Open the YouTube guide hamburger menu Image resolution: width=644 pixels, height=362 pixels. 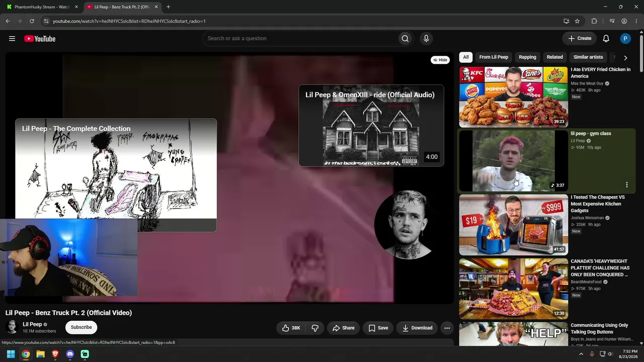(x=12, y=39)
